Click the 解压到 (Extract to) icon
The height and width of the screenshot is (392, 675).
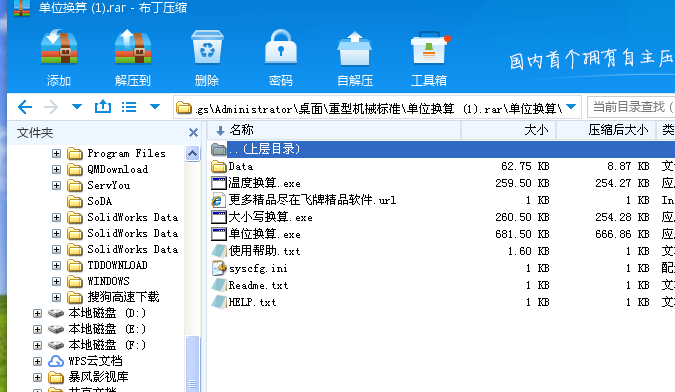pyautogui.click(x=133, y=47)
